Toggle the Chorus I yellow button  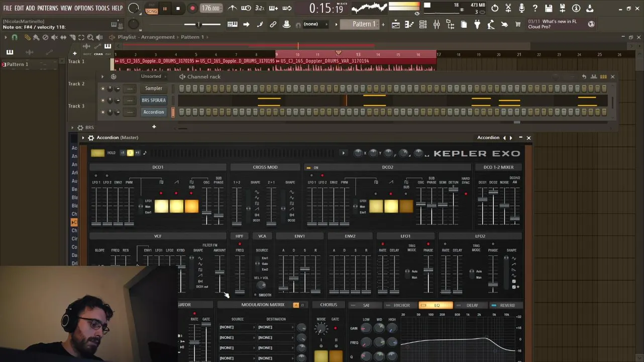(321, 356)
